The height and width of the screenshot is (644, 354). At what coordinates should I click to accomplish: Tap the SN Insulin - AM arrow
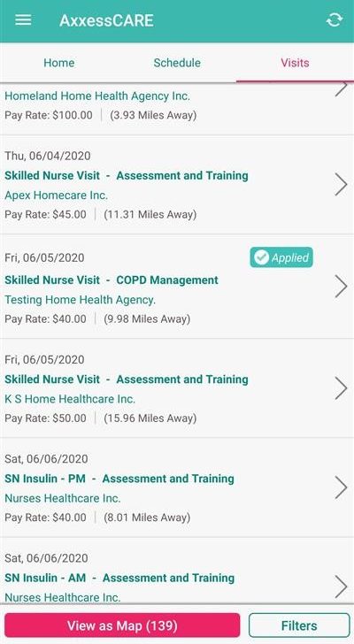pyautogui.click(x=341, y=586)
